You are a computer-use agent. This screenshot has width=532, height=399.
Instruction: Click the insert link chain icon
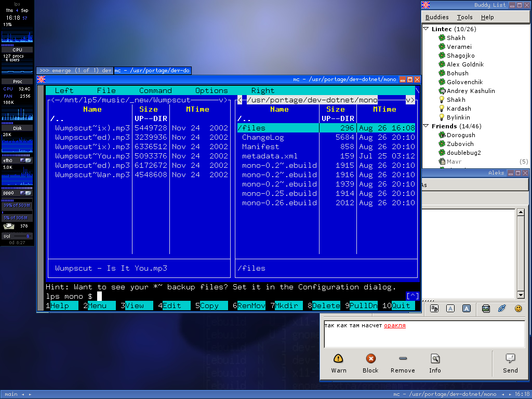(502, 309)
